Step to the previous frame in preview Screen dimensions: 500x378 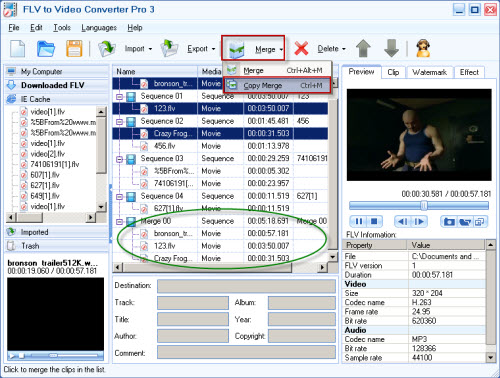point(402,221)
